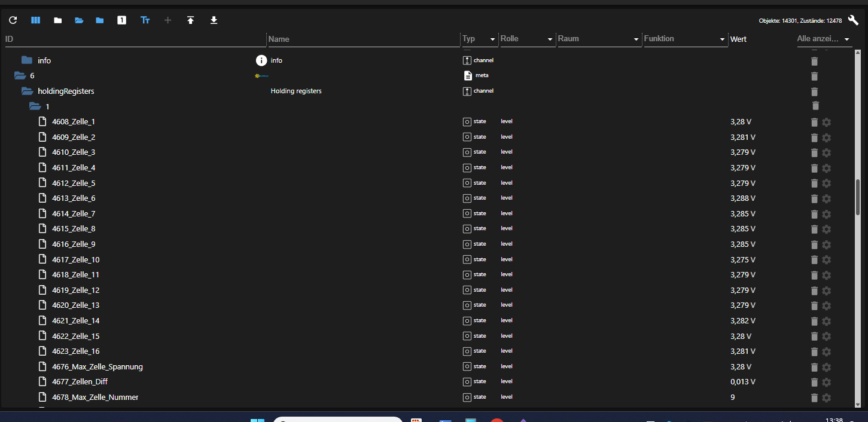This screenshot has width=868, height=422.
Task: Toggle the column selector icon
Action: (x=35, y=20)
